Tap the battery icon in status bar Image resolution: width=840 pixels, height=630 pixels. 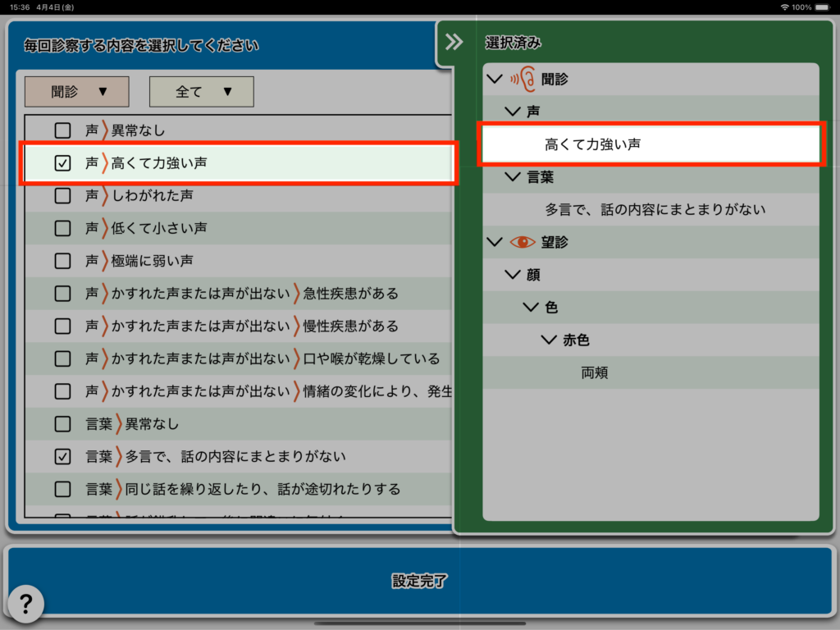tap(822, 7)
